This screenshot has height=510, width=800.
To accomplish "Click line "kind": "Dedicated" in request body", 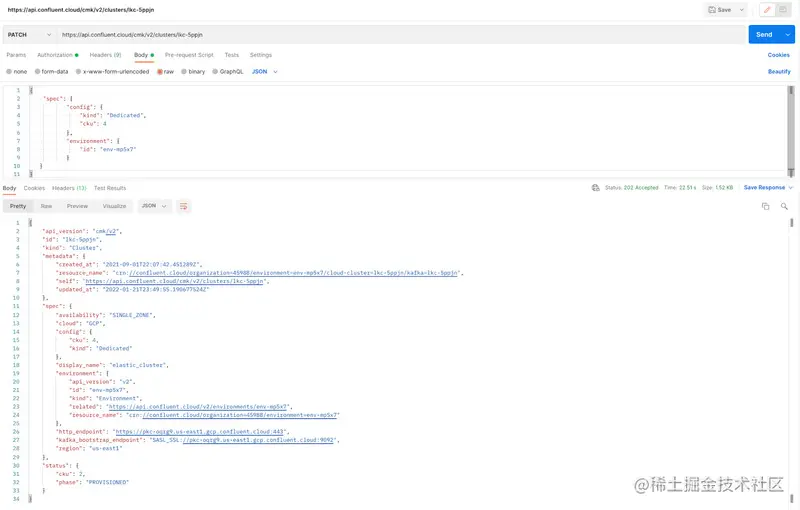I will coord(113,115).
